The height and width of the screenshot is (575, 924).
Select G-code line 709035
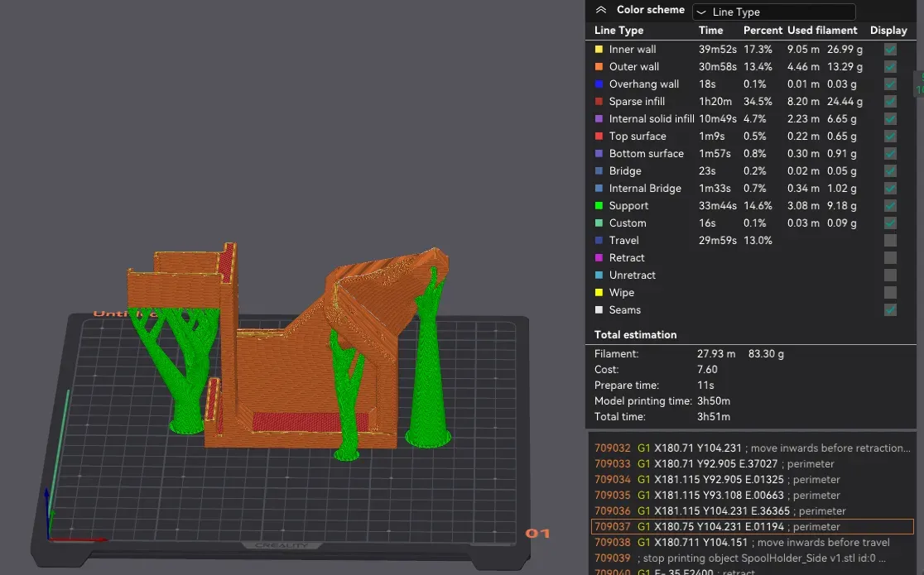[752, 496]
